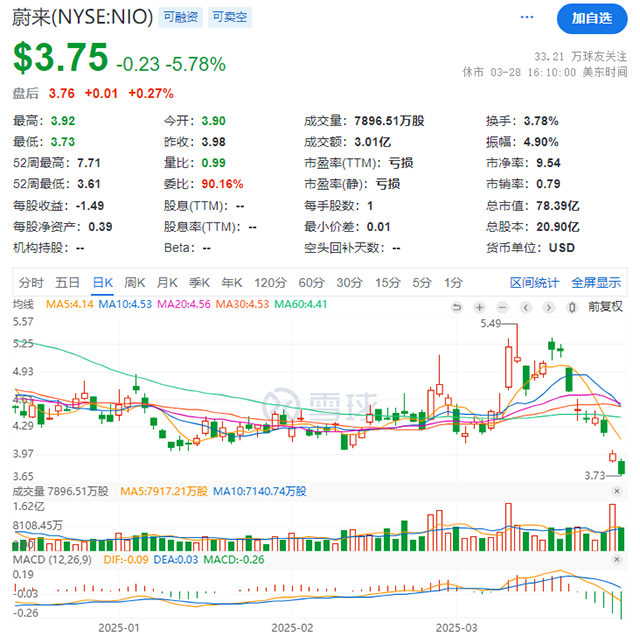This screenshot has height=636, width=640.
Task: Click the MA10:4.53 moving average label
Action: pos(125,305)
